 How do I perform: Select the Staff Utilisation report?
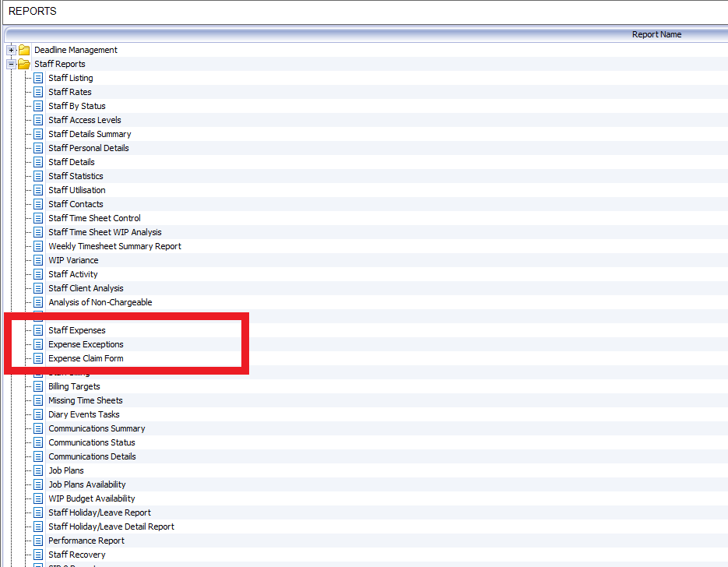tap(77, 190)
